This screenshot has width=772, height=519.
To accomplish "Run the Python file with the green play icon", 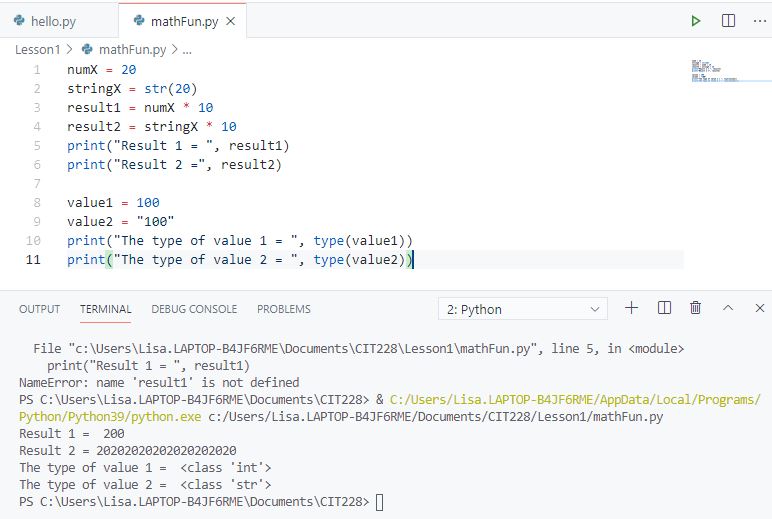I will 696,21.
